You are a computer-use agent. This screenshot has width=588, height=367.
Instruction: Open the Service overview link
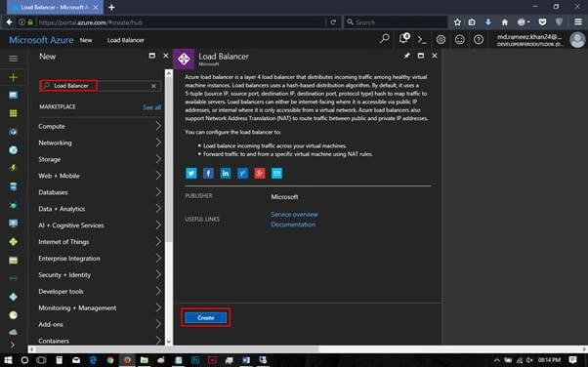294,214
